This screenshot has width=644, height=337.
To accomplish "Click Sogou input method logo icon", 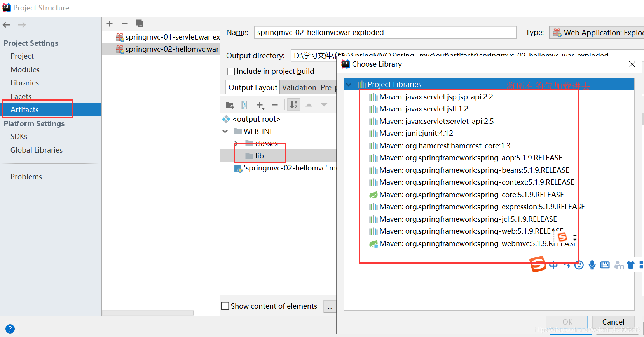I will [538, 264].
